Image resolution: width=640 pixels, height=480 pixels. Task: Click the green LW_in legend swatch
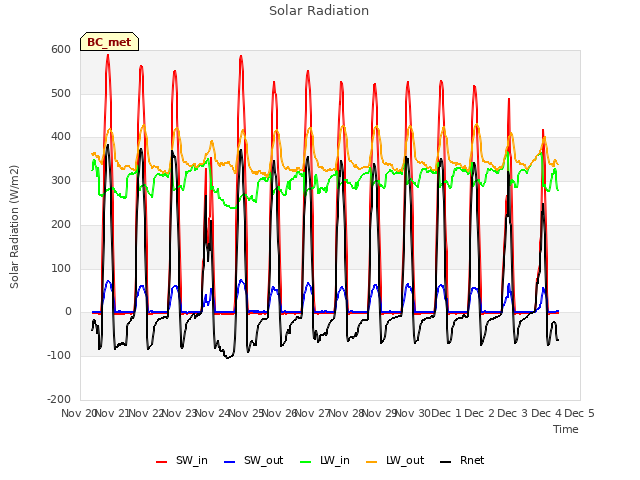coord(305,462)
